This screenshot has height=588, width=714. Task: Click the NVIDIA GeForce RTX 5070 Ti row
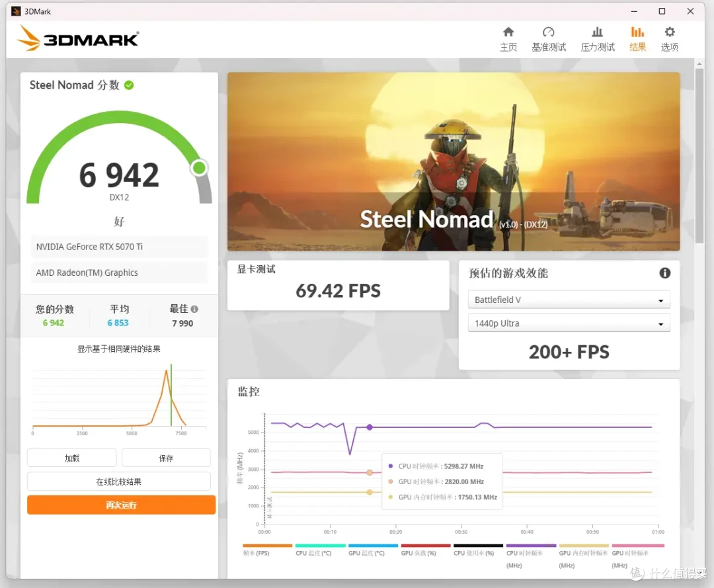(x=119, y=247)
